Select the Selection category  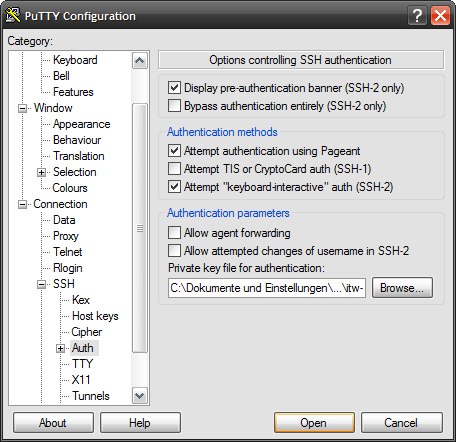75,172
